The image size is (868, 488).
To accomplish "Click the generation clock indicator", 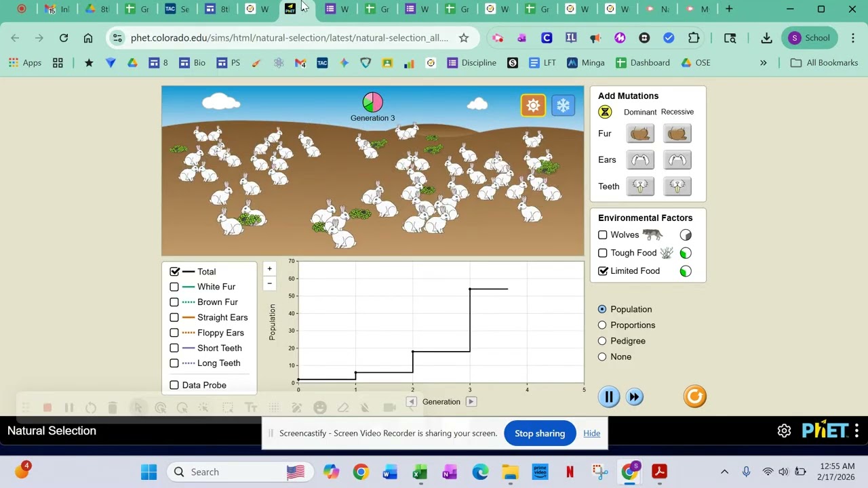I will click(372, 102).
